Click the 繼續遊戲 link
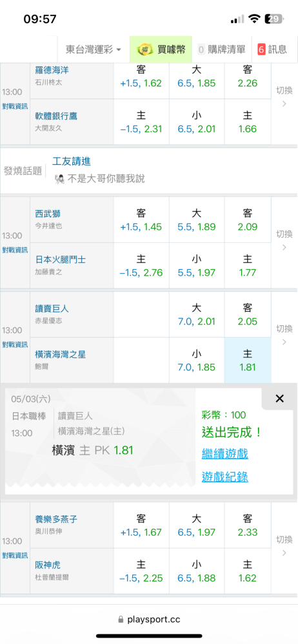This screenshot has width=298, height=644. (225, 454)
